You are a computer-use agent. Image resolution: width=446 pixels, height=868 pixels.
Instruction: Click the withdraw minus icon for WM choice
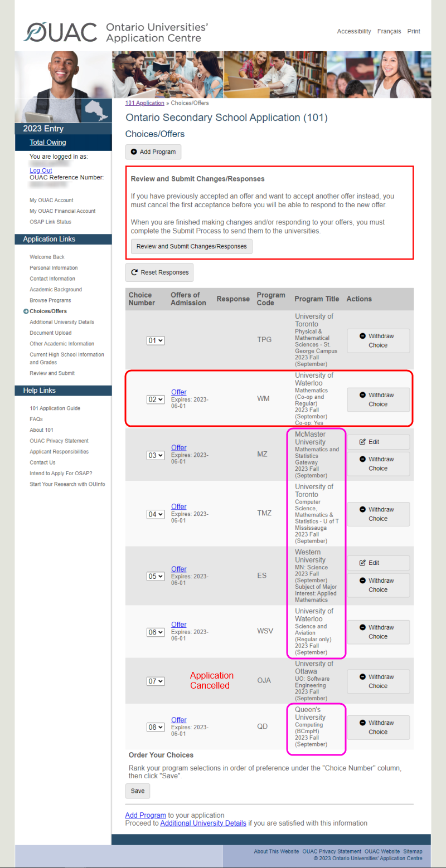362,395
